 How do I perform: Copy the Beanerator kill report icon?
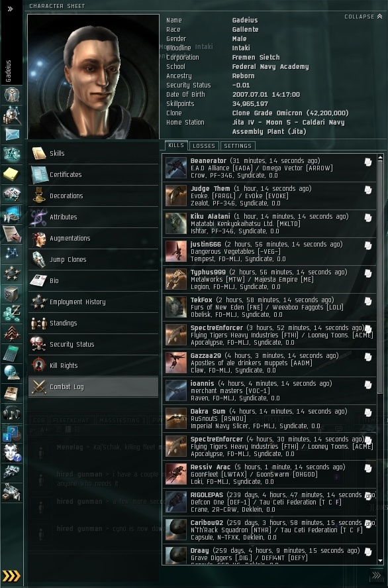click(368, 162)
